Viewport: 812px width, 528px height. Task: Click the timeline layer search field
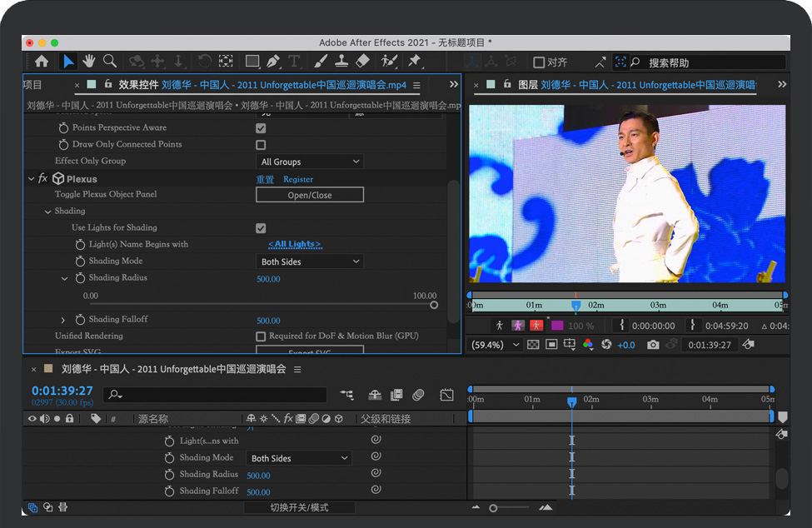click(217, 395)
